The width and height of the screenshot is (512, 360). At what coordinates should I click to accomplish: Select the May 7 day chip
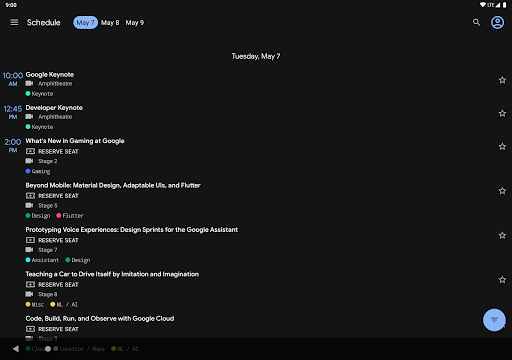(x=85, y=23)
